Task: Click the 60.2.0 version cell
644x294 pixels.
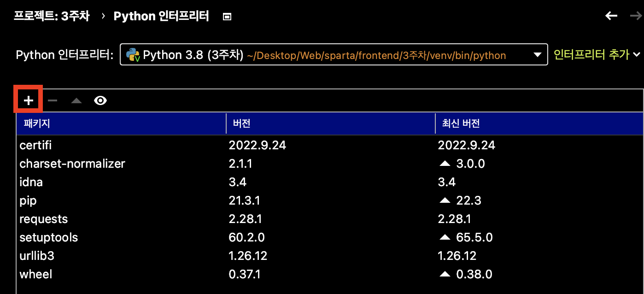Action: (x=247, y=237)
